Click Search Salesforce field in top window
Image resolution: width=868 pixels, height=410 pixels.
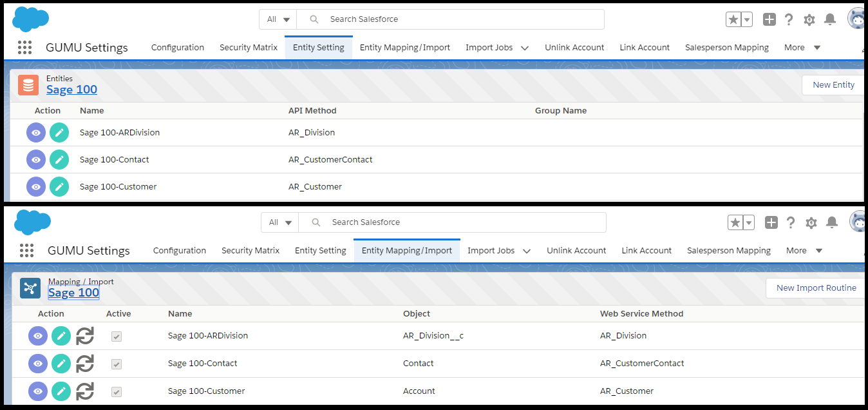pos(451,19)
